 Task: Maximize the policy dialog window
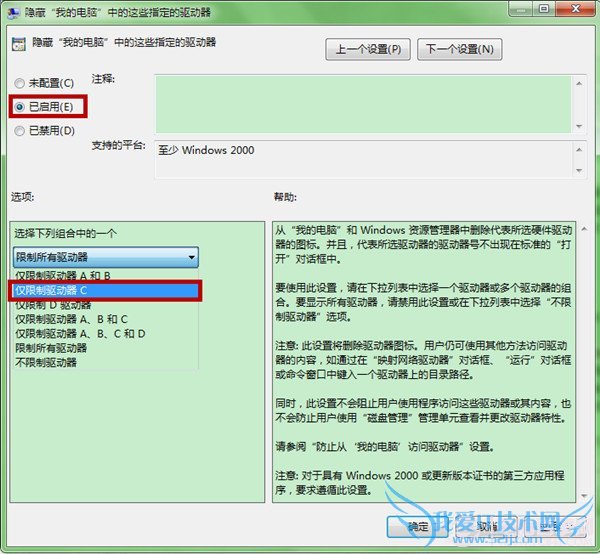(543, 9)
